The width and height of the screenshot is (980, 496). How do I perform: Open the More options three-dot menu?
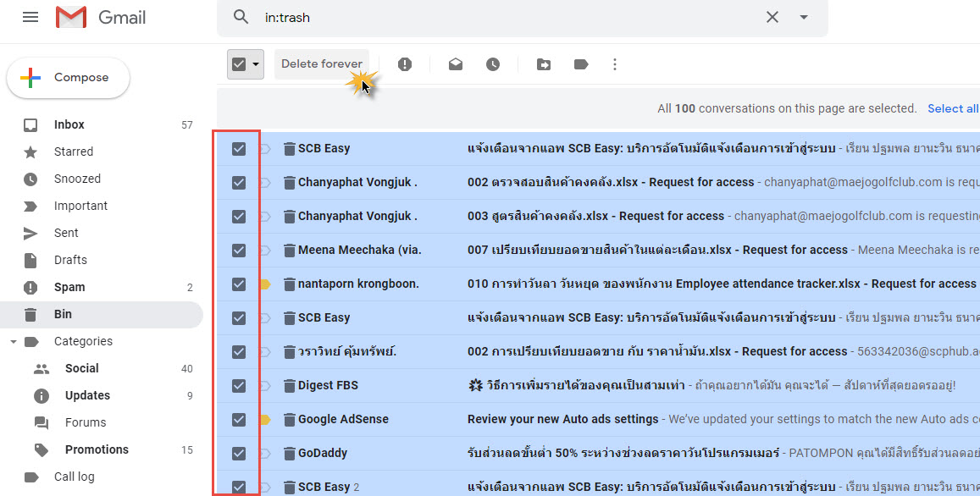tap(615, 64)
